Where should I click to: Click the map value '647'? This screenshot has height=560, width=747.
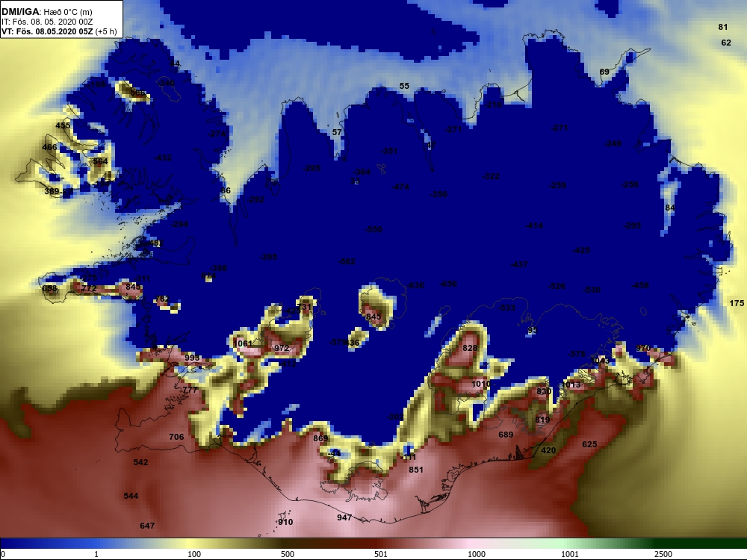tap(147, 525)
